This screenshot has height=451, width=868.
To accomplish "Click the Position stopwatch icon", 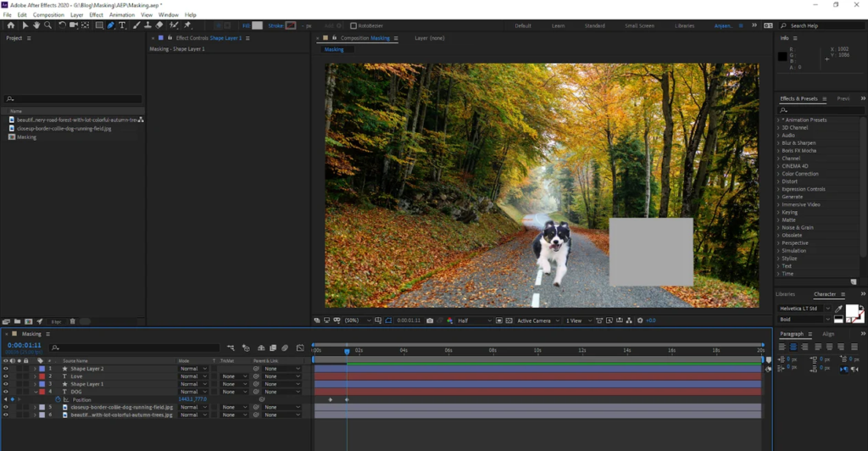I will pos(58,399).
